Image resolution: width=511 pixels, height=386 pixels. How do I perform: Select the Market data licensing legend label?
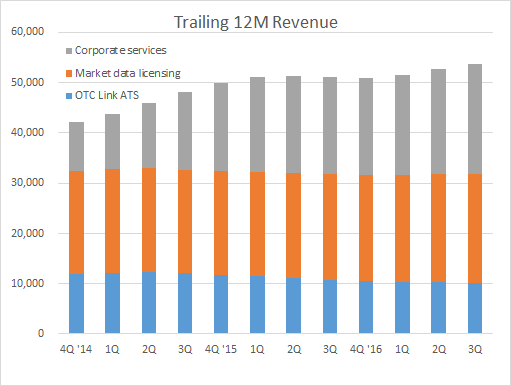tap(128, 73)
